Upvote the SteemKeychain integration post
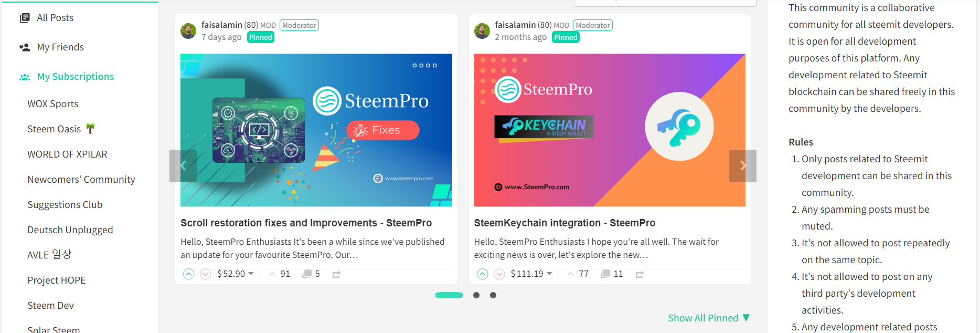Viewport: 980px width, 333px height. point(483,274)
